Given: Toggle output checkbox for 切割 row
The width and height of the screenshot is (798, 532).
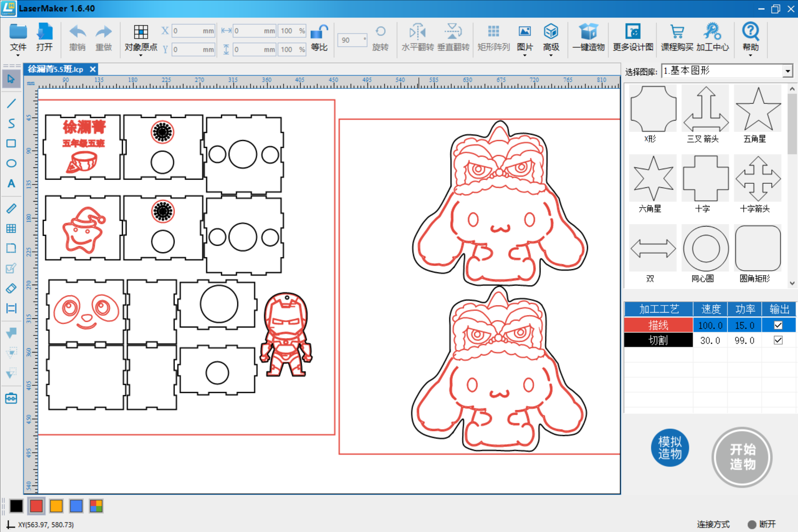Looking at the screenshot, I should 778,340.
